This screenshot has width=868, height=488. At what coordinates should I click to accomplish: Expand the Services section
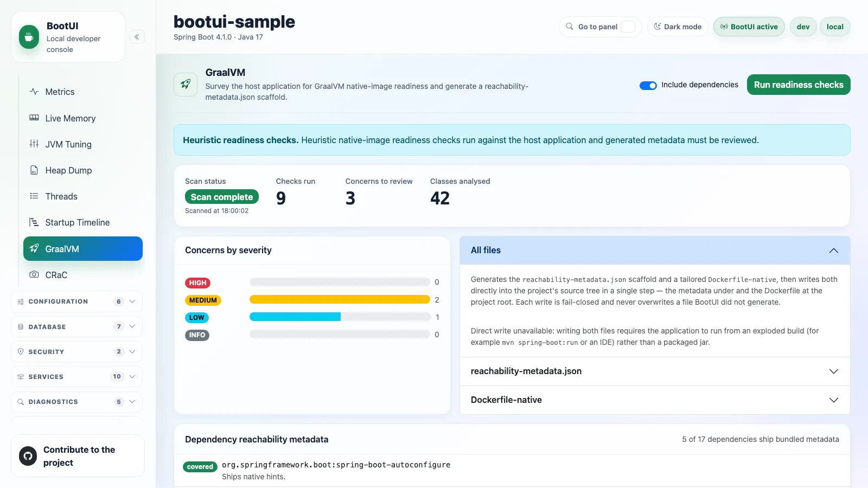click(76, 376)
